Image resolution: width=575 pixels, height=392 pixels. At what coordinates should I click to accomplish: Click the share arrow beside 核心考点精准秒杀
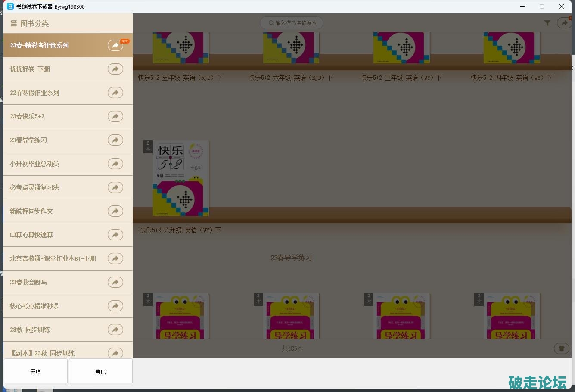[115, 306]
